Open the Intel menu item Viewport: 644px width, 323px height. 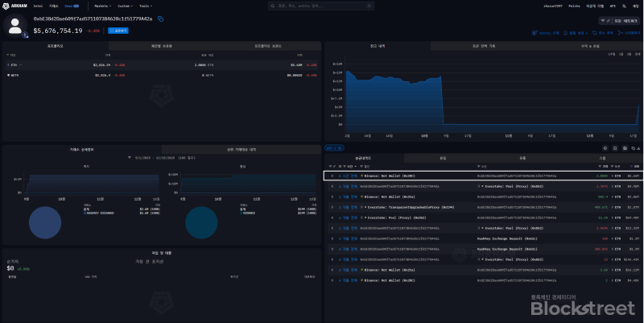click(x=38, y=5)
